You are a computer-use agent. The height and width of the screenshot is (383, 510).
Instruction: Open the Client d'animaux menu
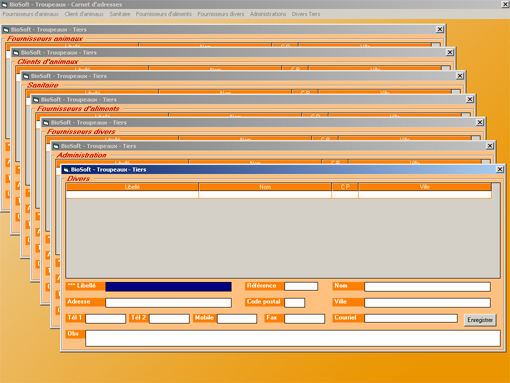click(84, 14)
